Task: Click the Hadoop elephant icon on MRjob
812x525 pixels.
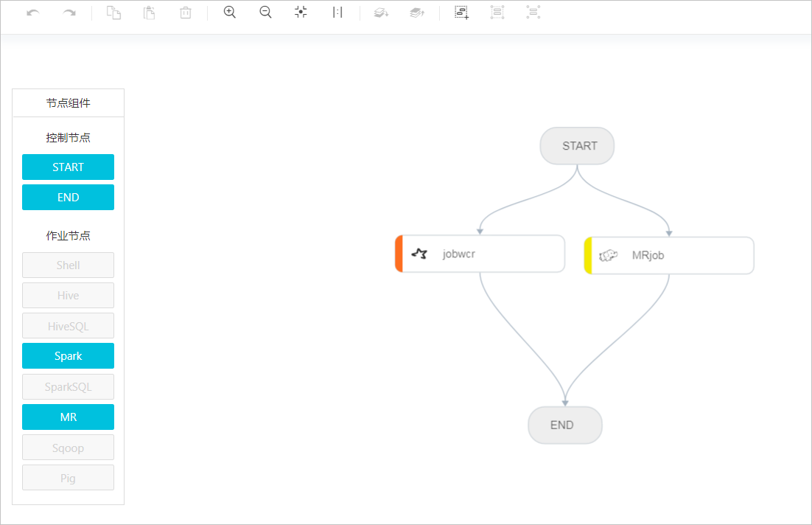Action: coord(609,256)
